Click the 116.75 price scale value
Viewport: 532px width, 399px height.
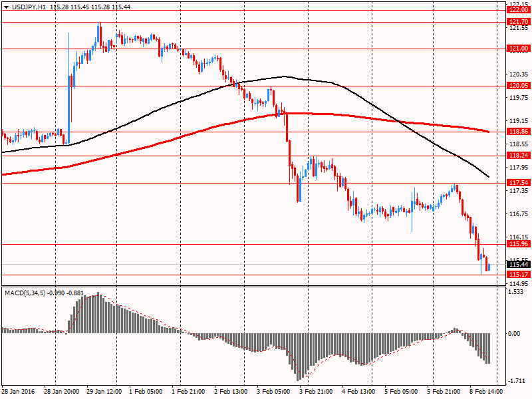pos(519,214)
